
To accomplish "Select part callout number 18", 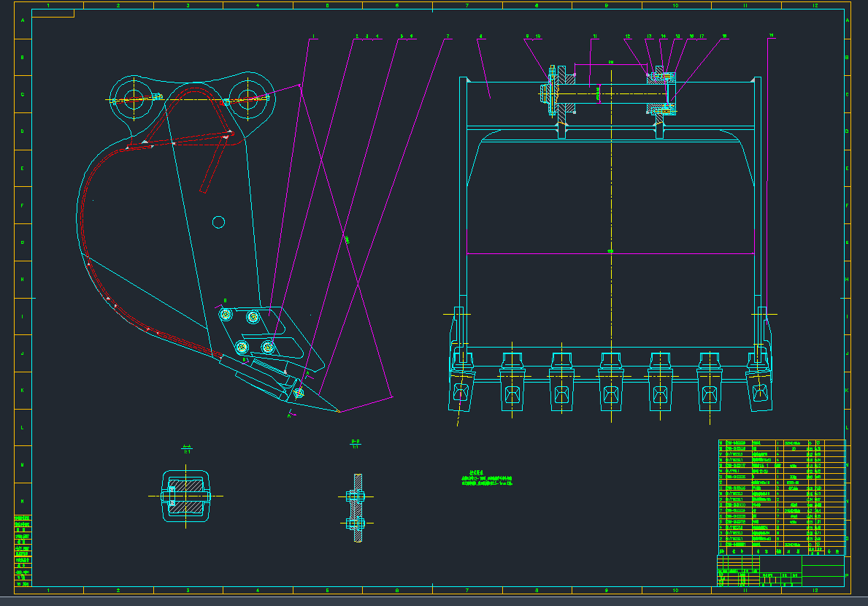I will pyautogui.click(x=724, y=36).
